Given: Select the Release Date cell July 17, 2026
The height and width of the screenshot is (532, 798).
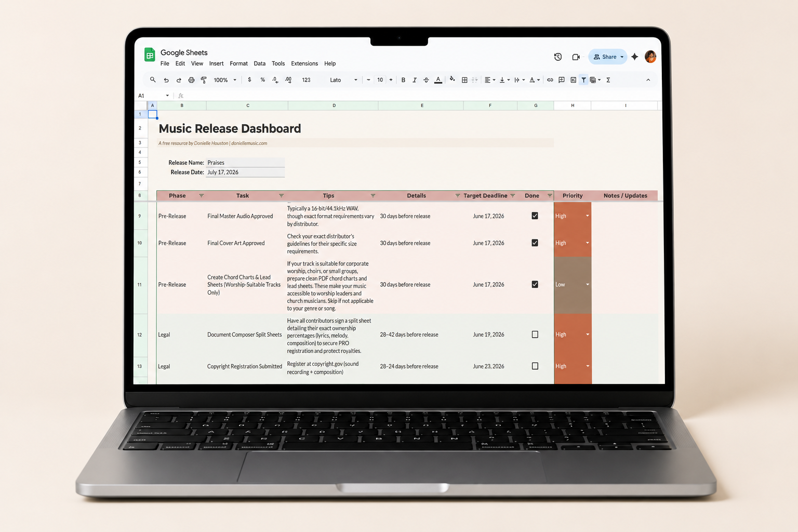Looking at the screenshot, I should pyautogui.click(x=245, y=172).
